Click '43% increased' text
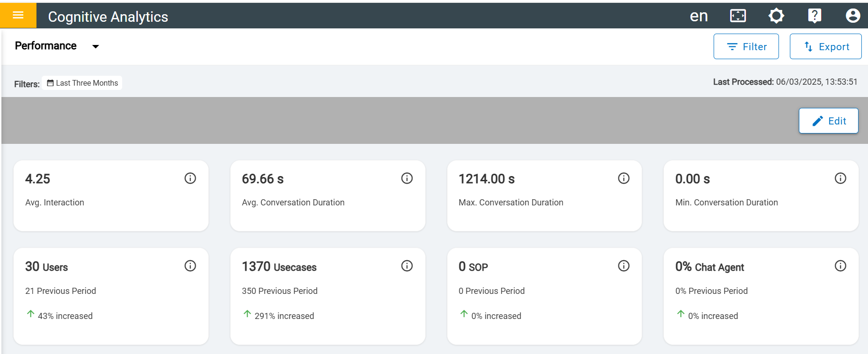Screen dimensions: 868x354 point(65,316)
